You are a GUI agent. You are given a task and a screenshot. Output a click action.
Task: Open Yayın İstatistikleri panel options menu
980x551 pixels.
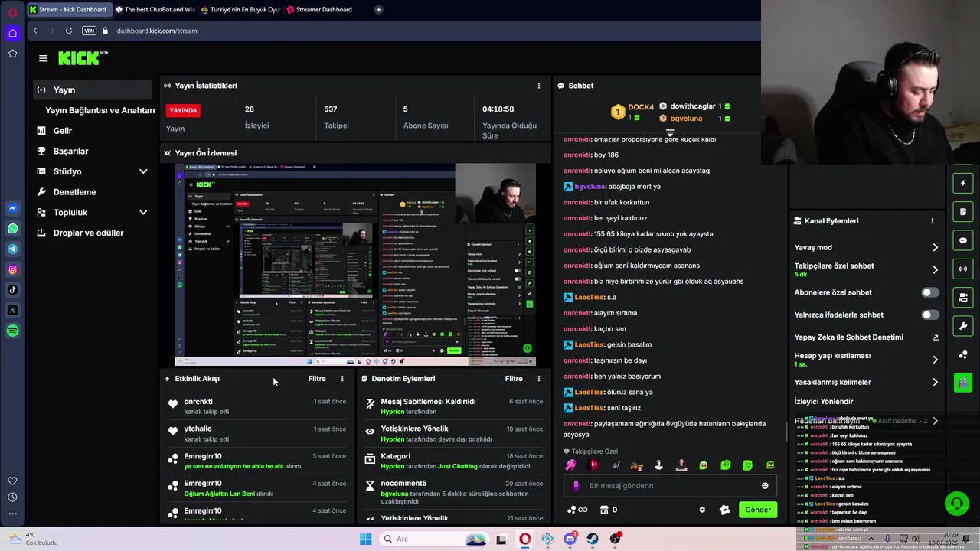538,86
